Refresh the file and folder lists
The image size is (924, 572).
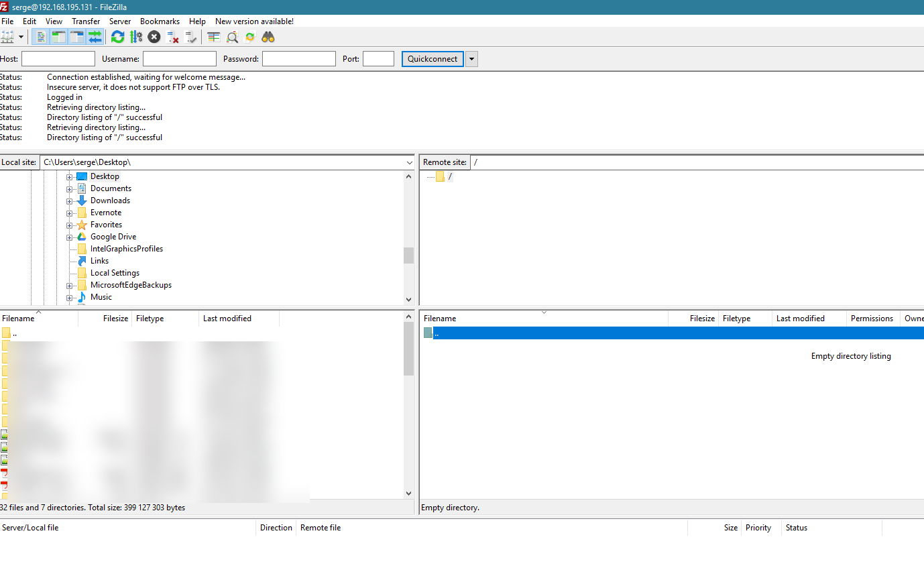118,37
